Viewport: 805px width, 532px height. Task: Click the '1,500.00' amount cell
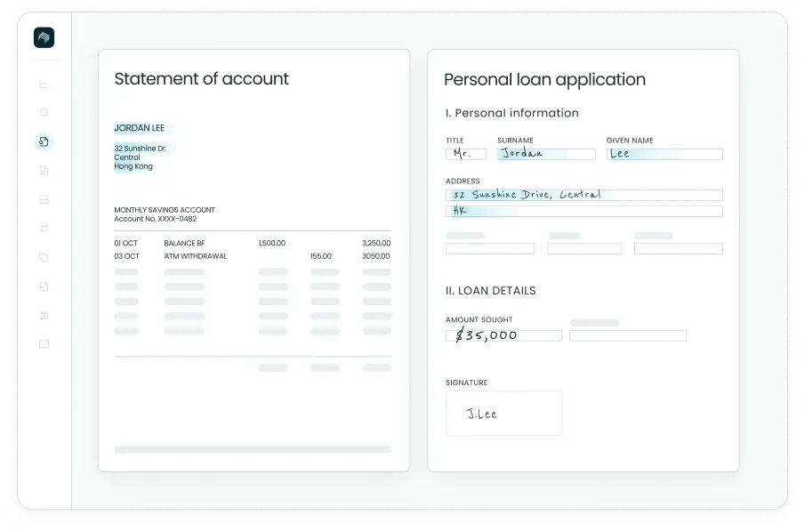271,243
